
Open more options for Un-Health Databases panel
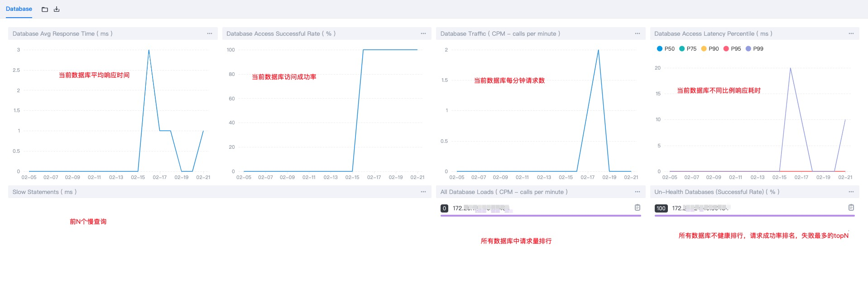click(x=851, y=192)
